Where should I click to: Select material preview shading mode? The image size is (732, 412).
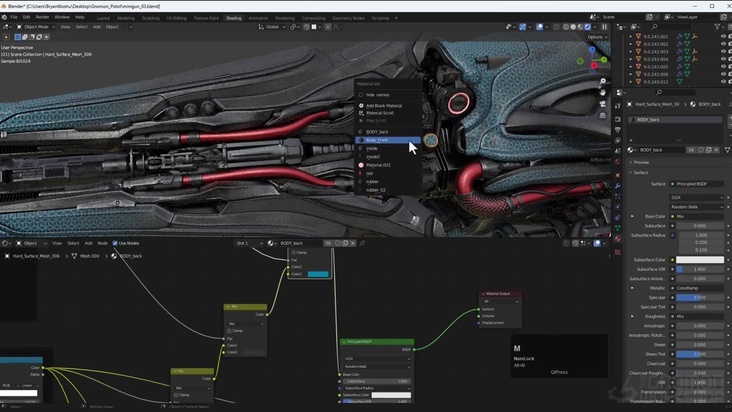tap(580, 27)
